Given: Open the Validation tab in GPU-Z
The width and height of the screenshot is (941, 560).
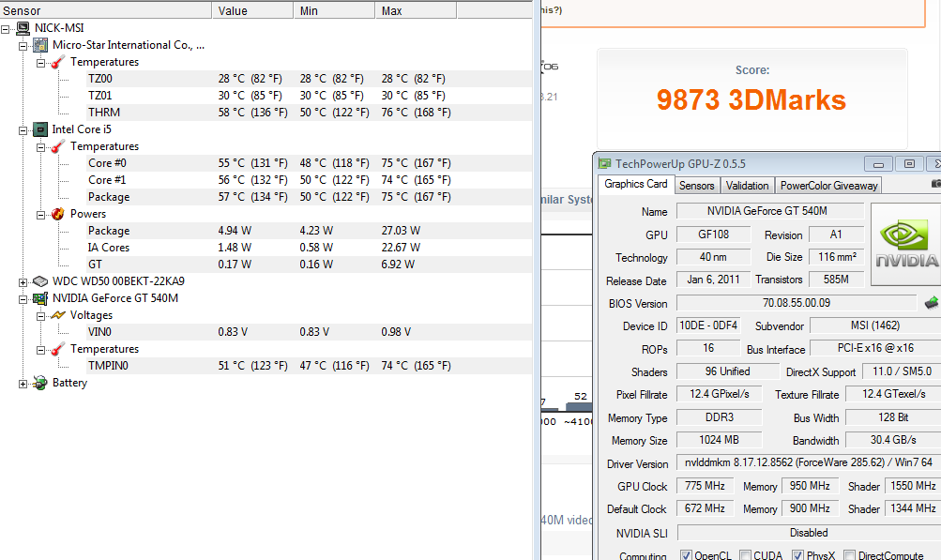Looking at the screenshot, I should [x=747, y=186].
